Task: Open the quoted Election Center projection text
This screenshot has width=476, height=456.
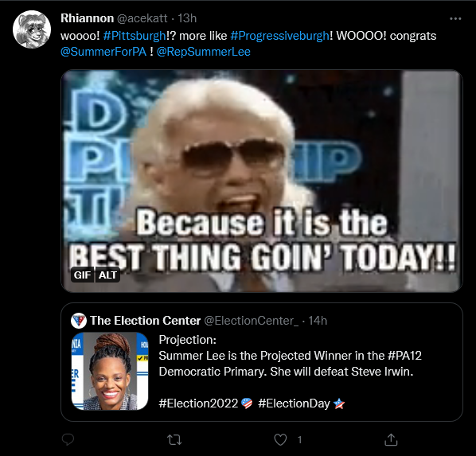Action: click(x=290, y=372)
